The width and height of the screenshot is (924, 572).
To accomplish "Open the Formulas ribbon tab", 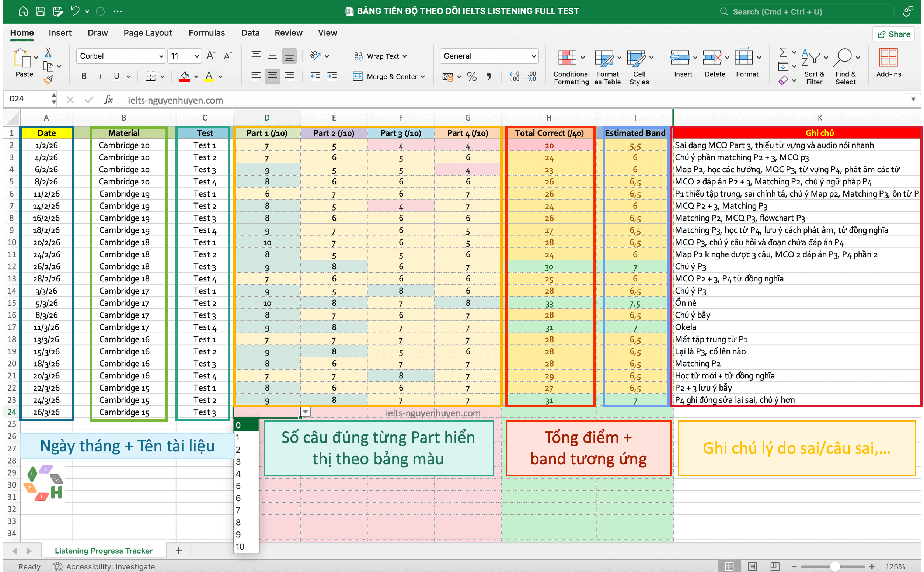I will point(206,33).
